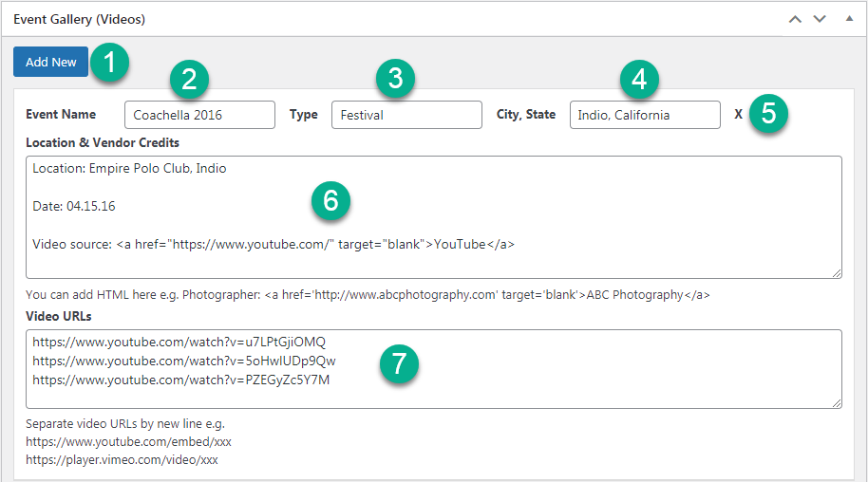Focus the Event Name field

[199, 115]
